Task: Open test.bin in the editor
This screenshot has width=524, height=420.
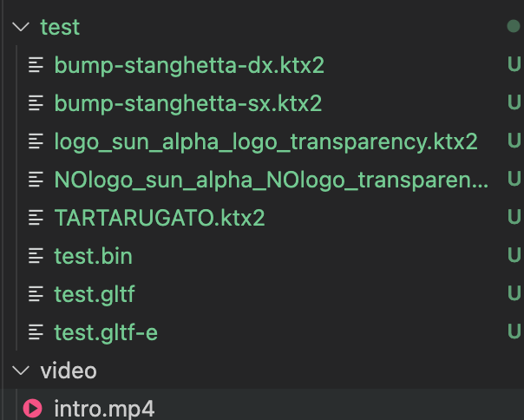Action: 93,256
